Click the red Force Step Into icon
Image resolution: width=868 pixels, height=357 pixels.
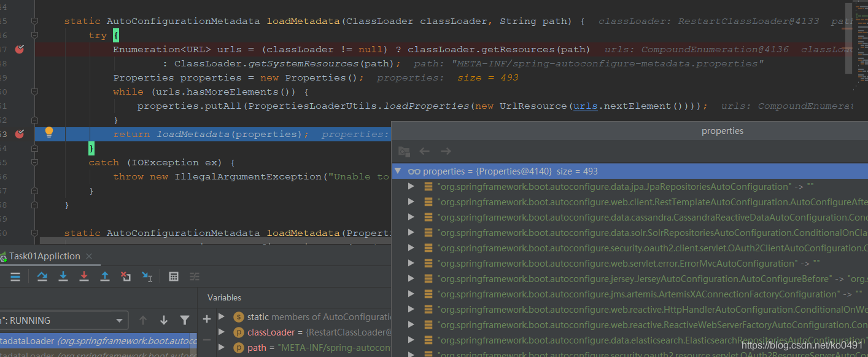click(84, 277)
